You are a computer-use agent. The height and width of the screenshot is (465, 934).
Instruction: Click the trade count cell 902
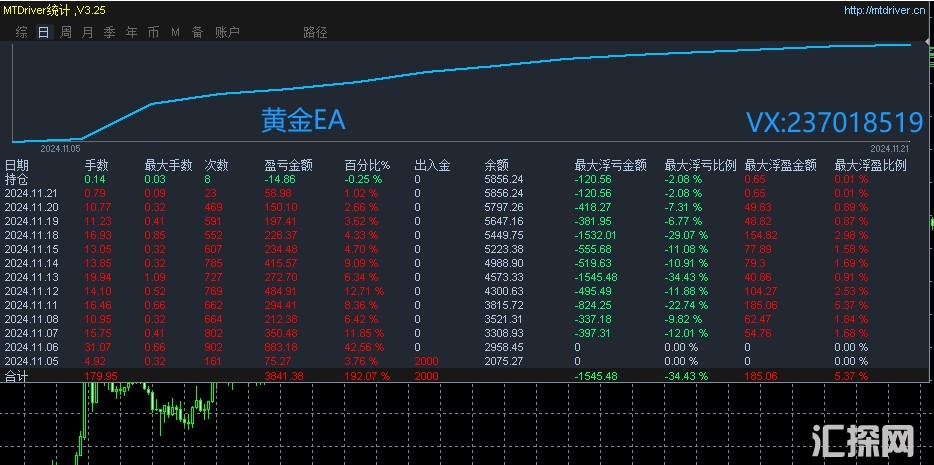pyautogui.click(x=213, y=347)
